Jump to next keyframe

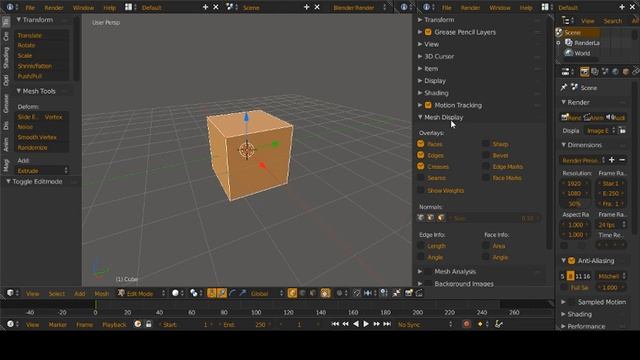376,324
